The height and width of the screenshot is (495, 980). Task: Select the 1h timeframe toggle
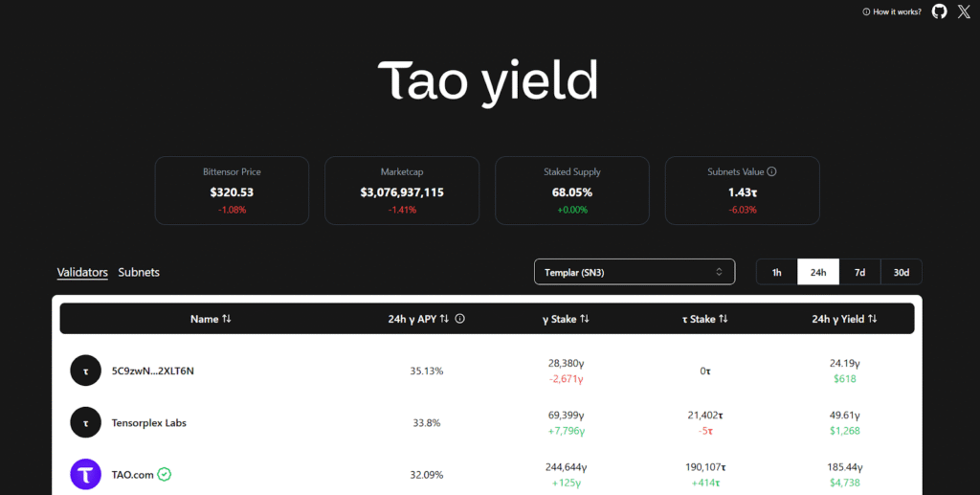[777, 272]
